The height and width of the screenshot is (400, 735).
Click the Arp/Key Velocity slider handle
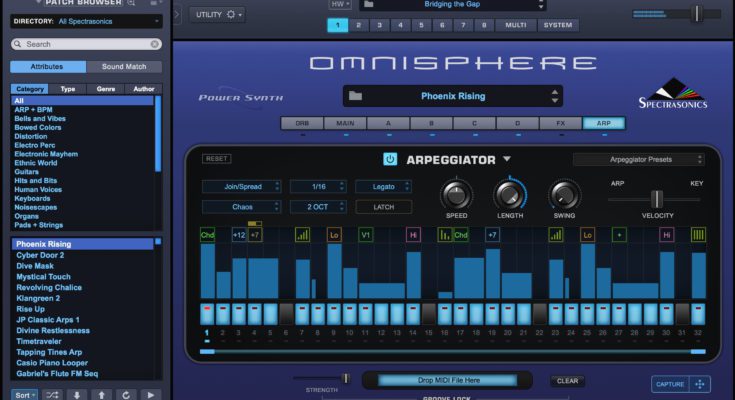[657, 199]
